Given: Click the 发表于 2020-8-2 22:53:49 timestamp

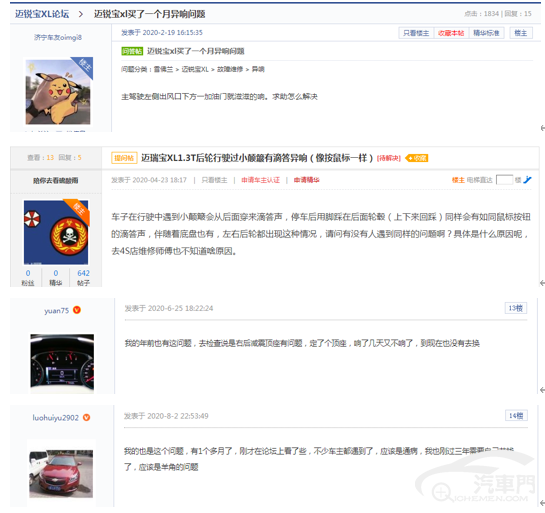Looking at the screenshot, I should tap(166, 416).
